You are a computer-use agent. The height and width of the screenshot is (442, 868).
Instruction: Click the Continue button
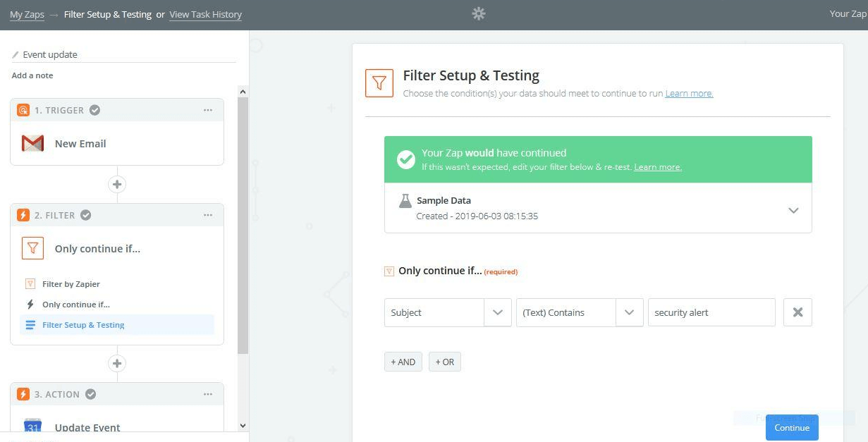click(x=792, y=427)
